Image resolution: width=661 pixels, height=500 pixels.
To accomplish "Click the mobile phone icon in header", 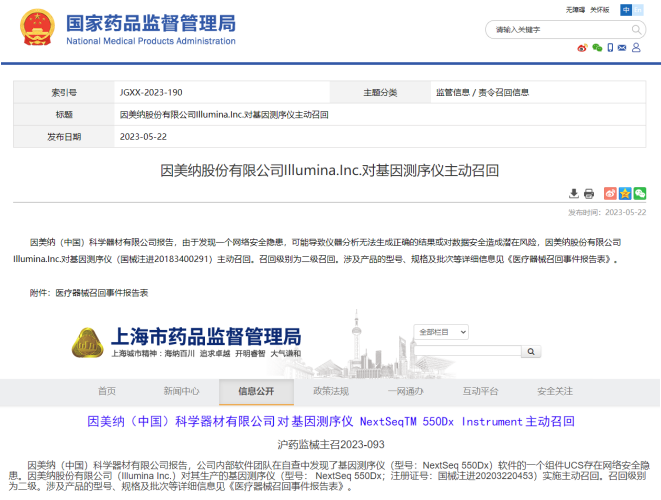I will pyautogui.click(x=610, y=47).
